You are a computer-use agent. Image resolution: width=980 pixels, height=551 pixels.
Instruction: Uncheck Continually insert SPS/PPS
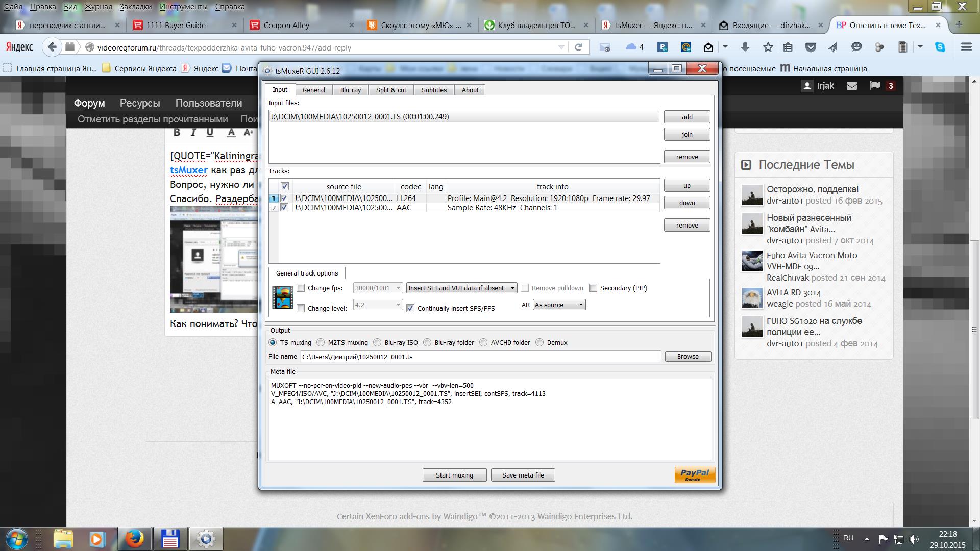pos(410,308)
